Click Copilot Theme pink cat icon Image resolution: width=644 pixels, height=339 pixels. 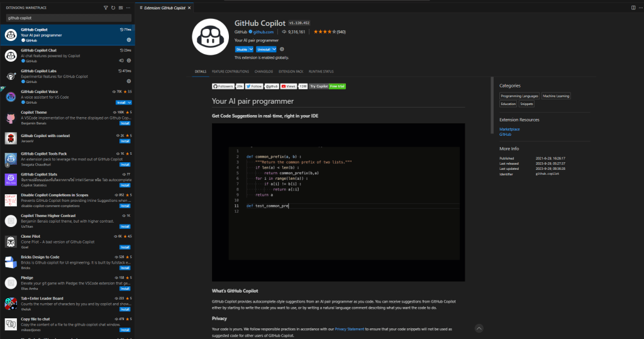[x=11, y=118]
